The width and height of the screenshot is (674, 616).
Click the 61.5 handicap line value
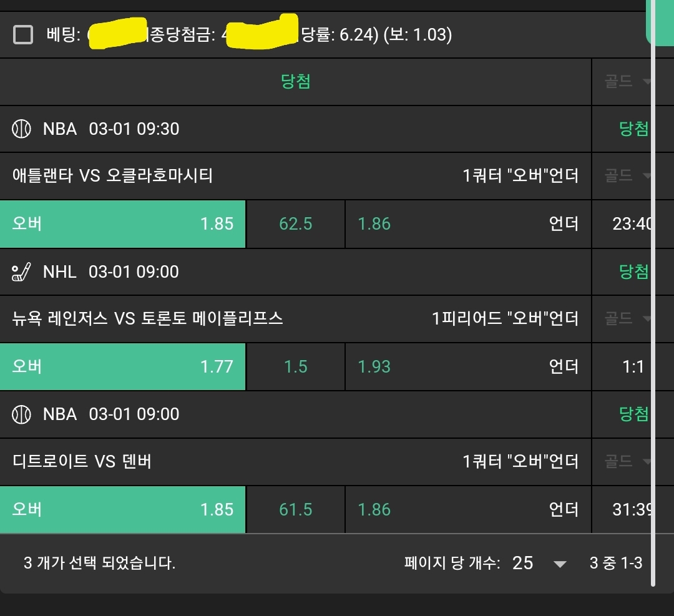[296, 509]
